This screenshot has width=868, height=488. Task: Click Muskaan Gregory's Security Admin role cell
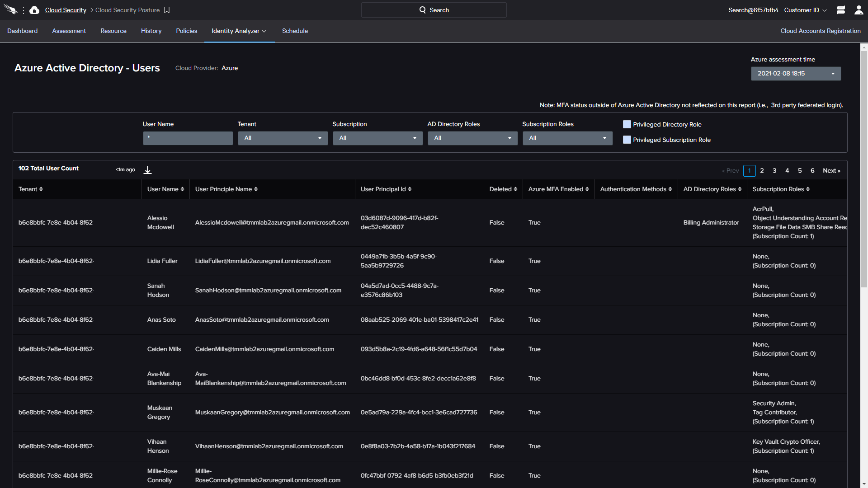tap(774, 403)
